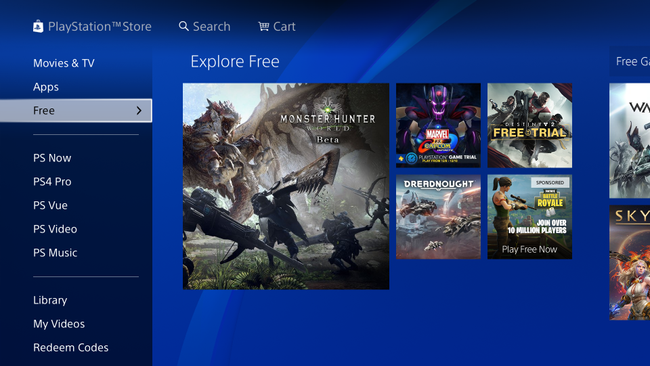650x366 pixels.
Task: Select the Marvel vs Capcom game trial tile
Action: [x=438, y=125]
